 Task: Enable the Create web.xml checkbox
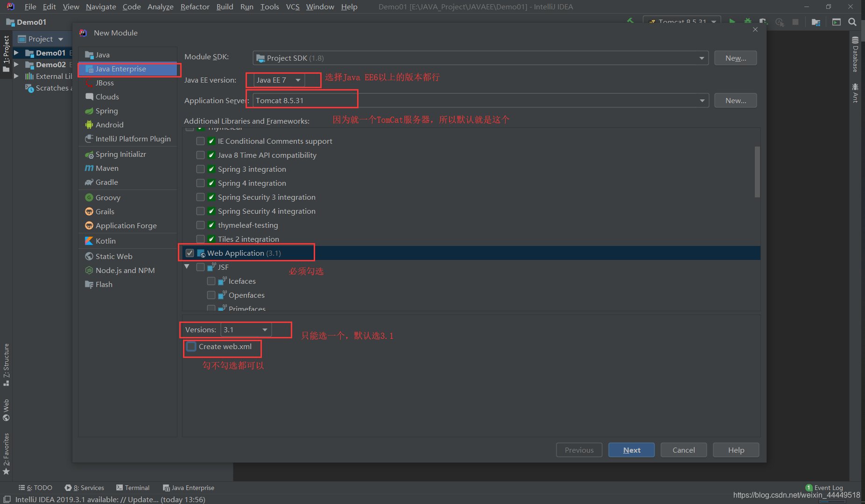191,347
